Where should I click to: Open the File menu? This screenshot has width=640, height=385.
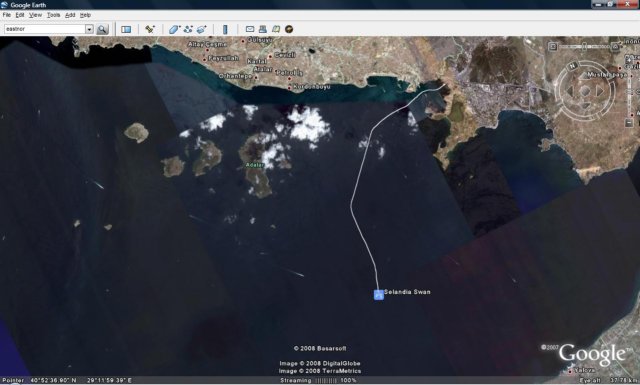point(7,15)
